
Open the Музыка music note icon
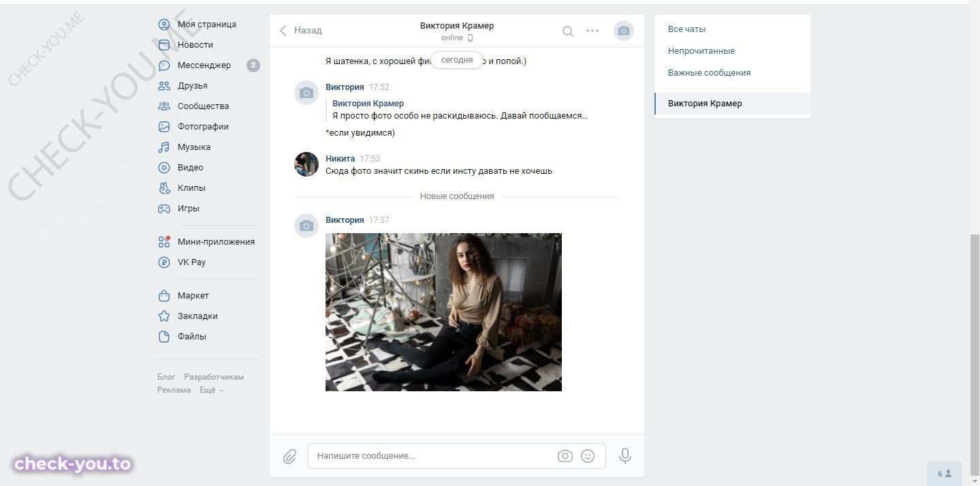[163, 147]
